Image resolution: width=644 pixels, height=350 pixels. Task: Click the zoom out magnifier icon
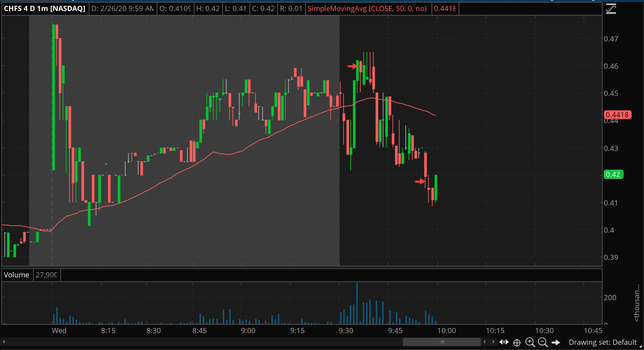click(543, 342)
